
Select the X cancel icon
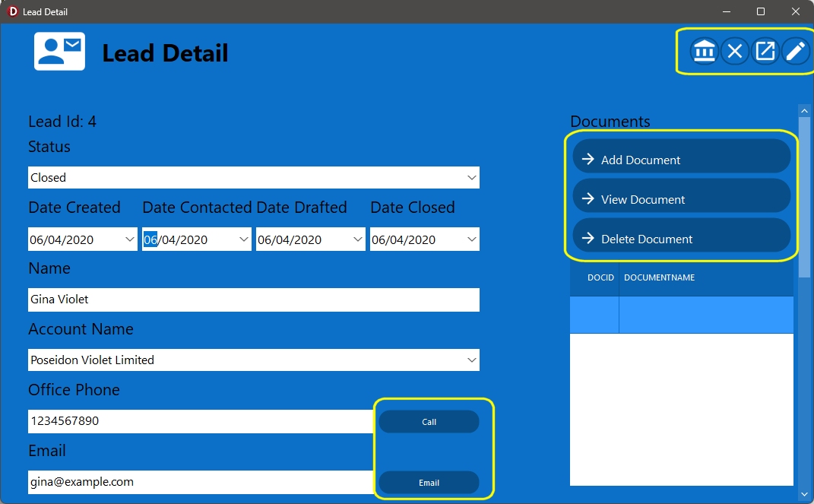(734, 51)
